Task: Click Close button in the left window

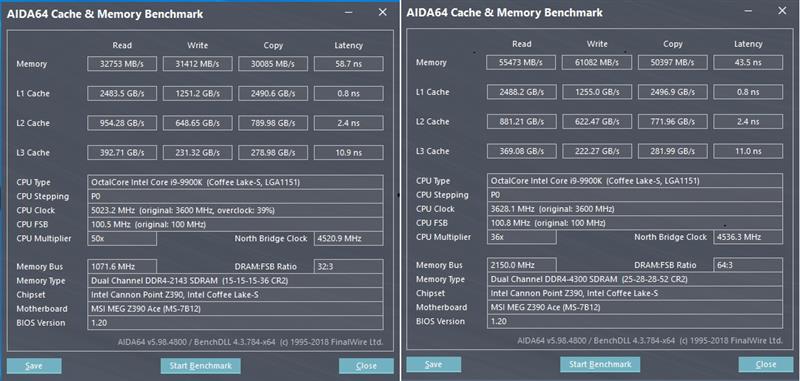Action: (x=366, y=366)
